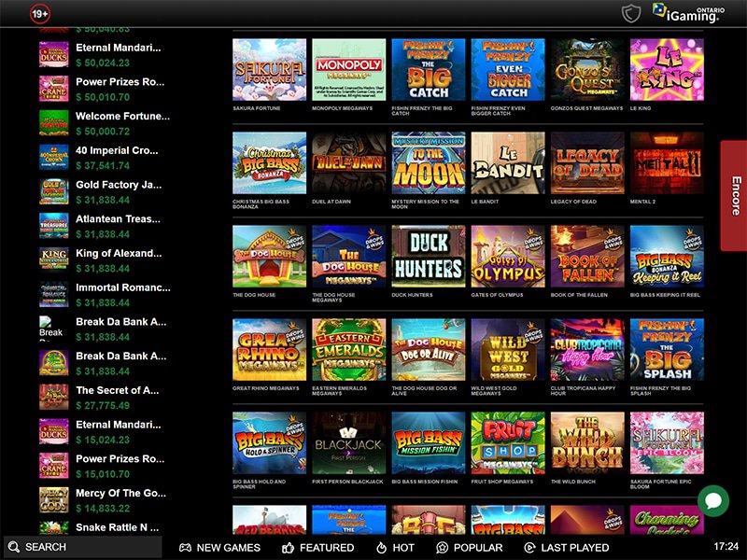Select Immortal Romance jackpot icon
The height and width of the screenshot is (560, 747).
click(x=54, y=294)
